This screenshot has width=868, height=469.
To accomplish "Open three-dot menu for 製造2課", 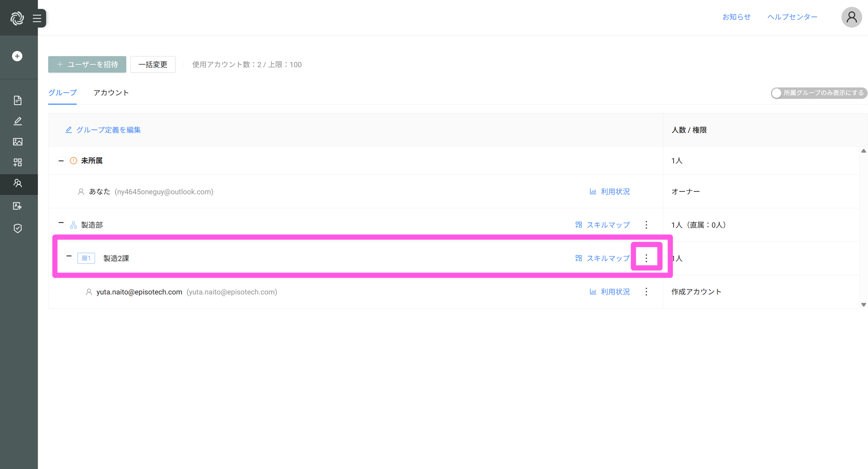I will tap(646, 258).
